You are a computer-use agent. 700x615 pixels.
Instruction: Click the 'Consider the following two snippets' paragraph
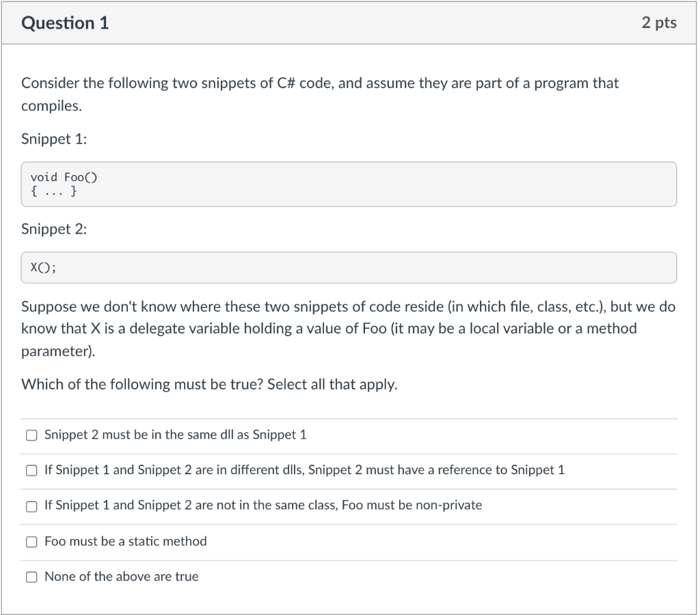click(320, 94)
